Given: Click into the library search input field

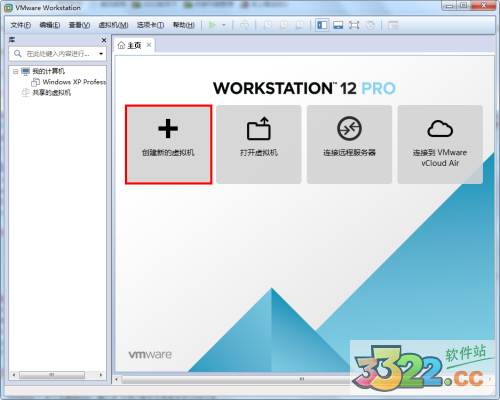Looking at the screenshot, I should coord(58,54).
